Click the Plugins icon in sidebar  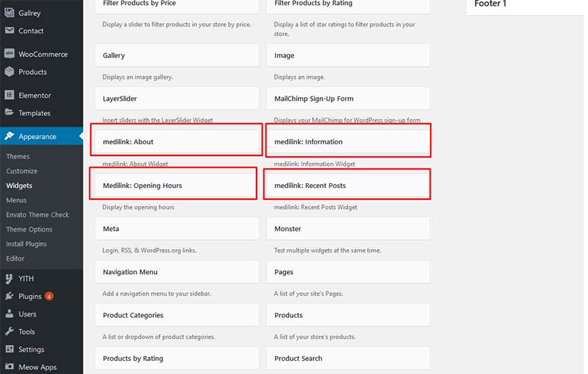pyautogui.click(x=10, y=296)
